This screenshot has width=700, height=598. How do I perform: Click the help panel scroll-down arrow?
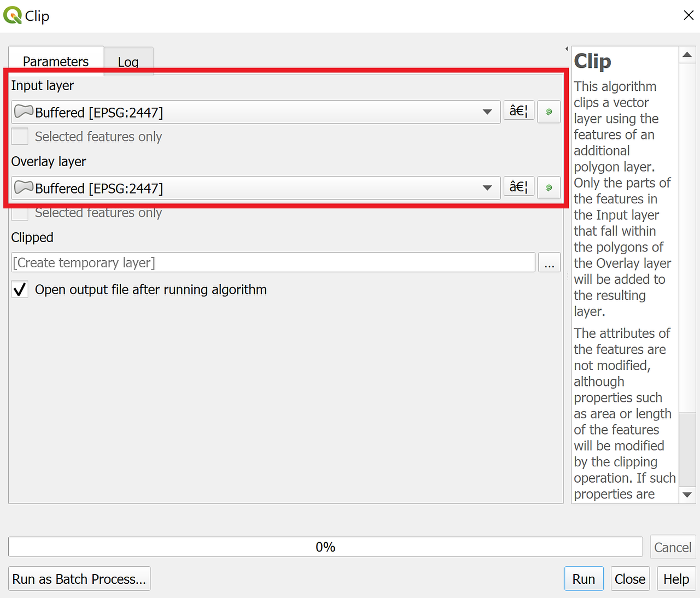click(687, 495)
